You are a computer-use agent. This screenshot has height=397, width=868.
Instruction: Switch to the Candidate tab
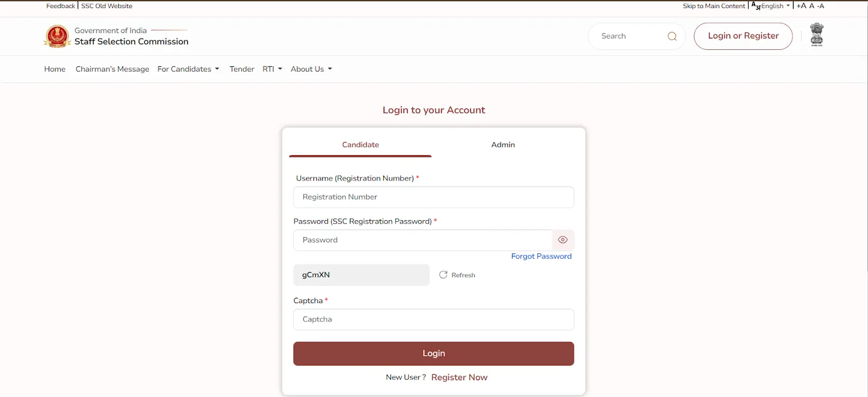pos(360,145)
